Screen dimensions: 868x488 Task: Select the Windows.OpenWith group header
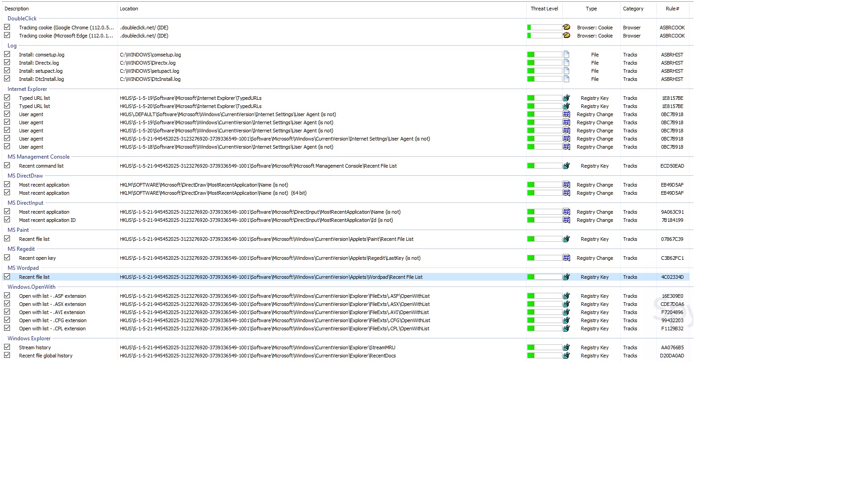point(31,287)
